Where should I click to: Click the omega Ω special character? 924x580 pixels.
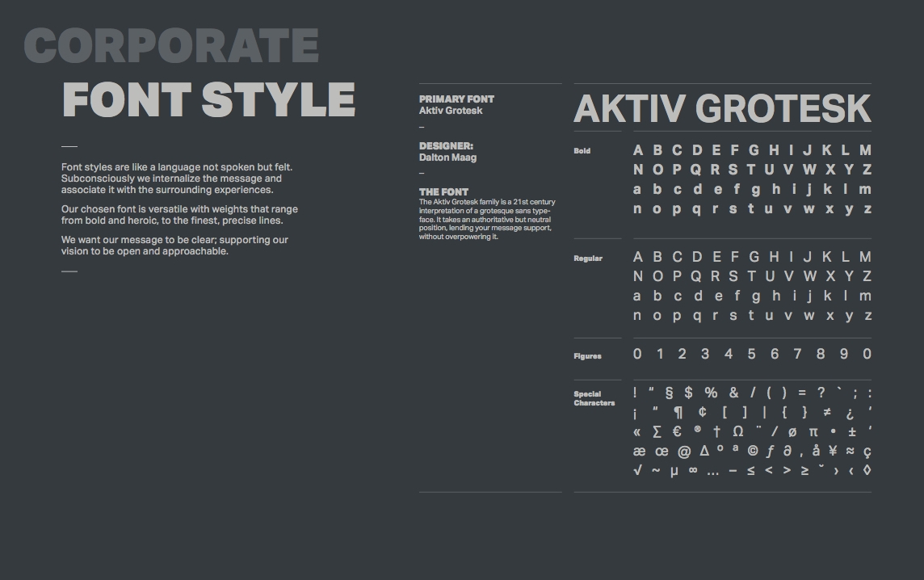click(737, 431)
